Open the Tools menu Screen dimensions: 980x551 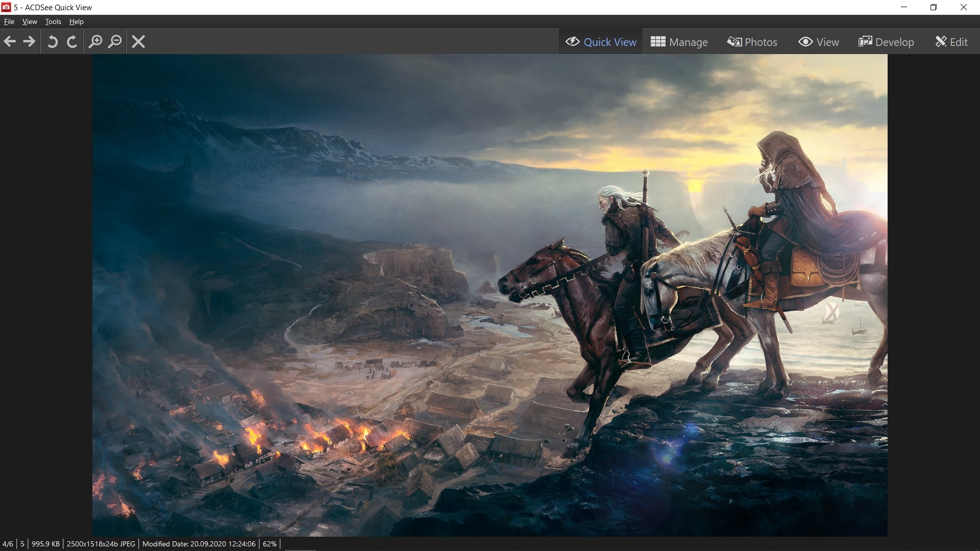point(53,21)
